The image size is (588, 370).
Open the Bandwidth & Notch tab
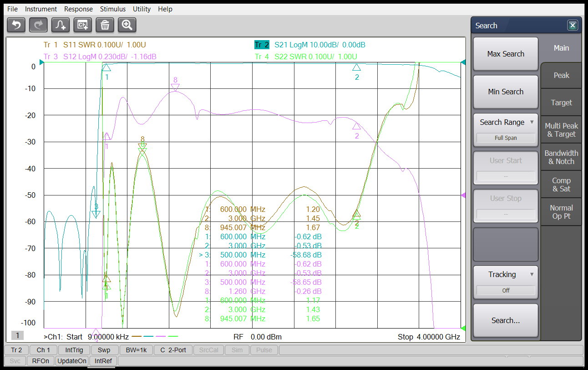[x=561, y=157]
